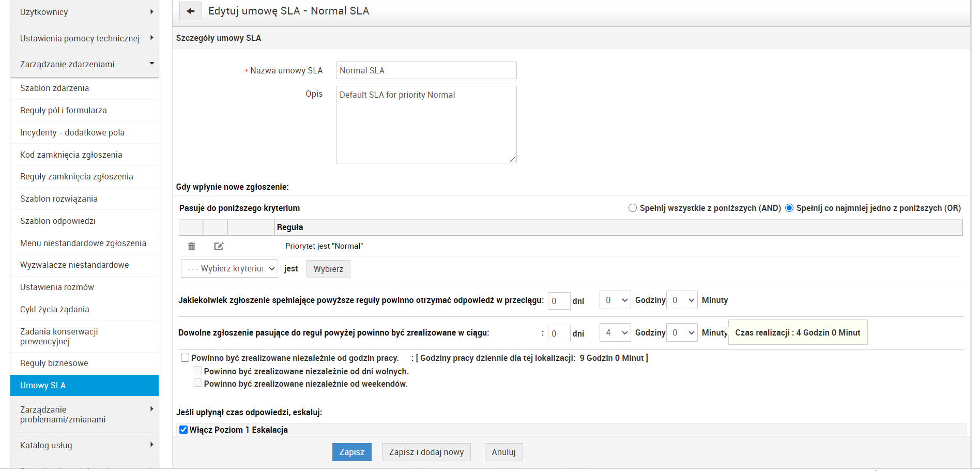Open response time Minuty dropdown
The height and width of the screenshot is (471, 980).
(x=682, y=300)
